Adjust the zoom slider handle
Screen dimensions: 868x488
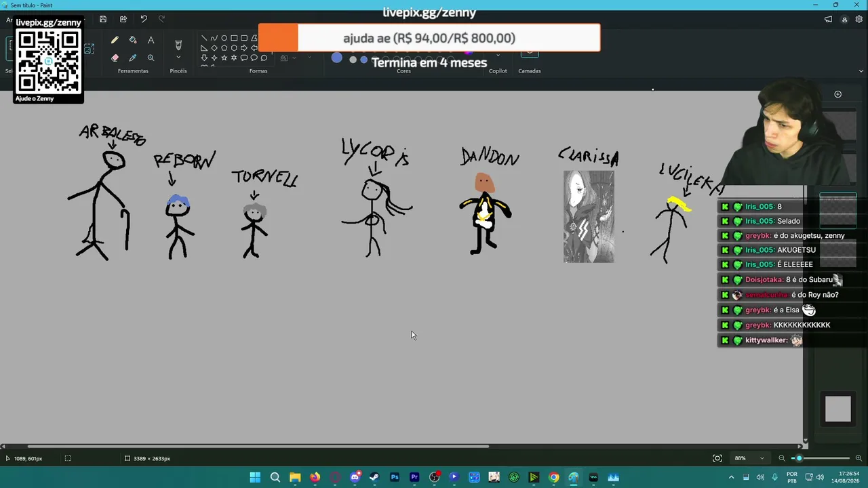tap(799, 458)
